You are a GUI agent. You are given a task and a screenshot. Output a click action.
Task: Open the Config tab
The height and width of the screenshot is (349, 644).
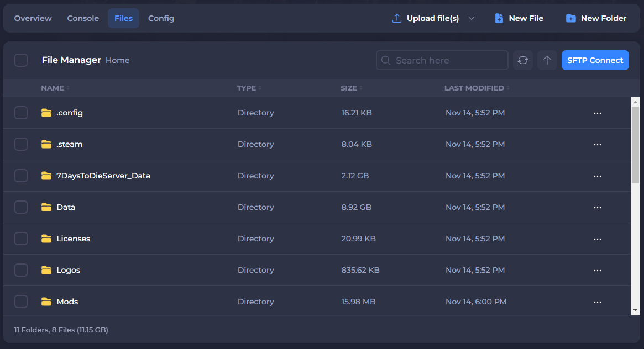(x=161, y=18)
